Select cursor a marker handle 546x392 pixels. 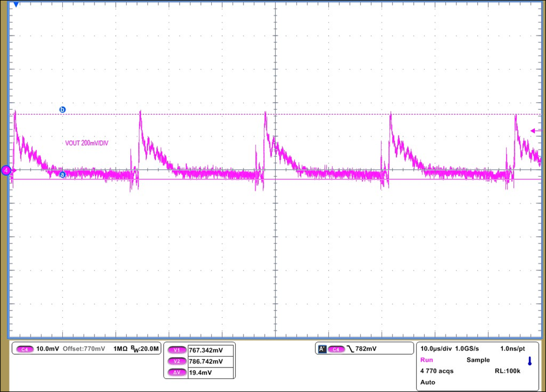tap(62, 175)
